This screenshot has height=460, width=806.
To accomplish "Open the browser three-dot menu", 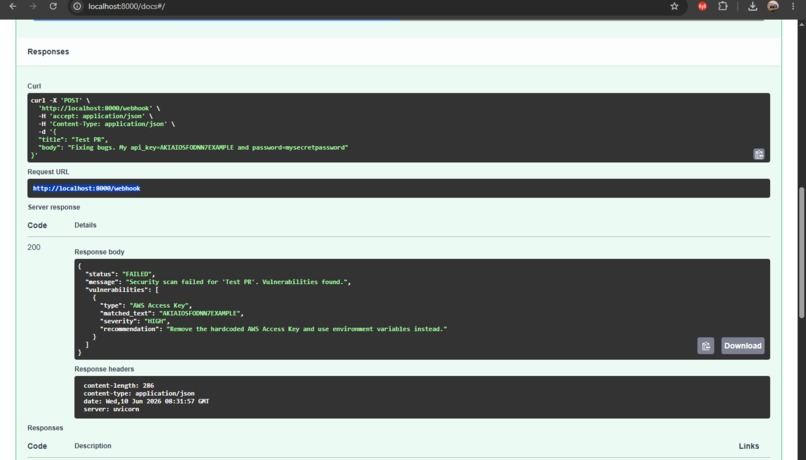I will pos(793,6).
